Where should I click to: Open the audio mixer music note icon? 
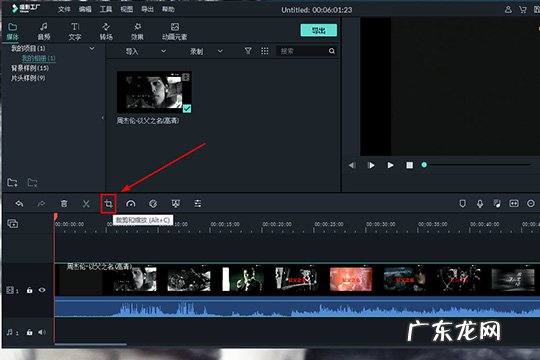click(x=497, y=204)
